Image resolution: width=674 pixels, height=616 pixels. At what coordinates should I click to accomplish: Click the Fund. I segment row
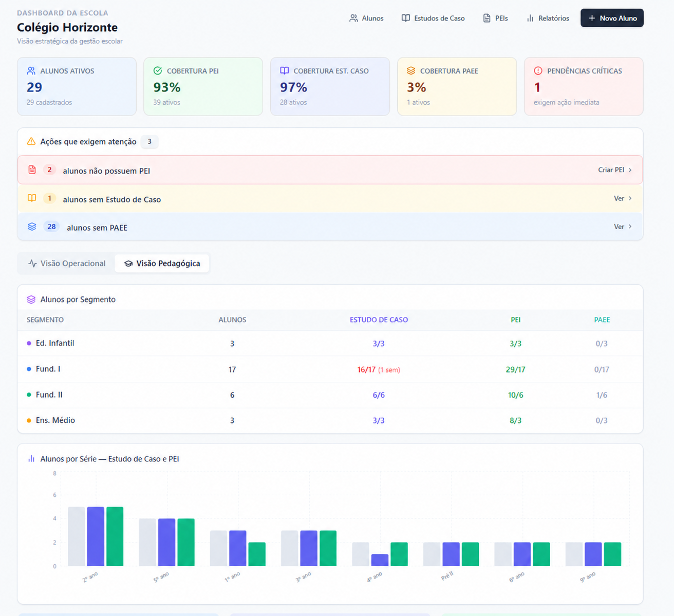pos(330,369)
